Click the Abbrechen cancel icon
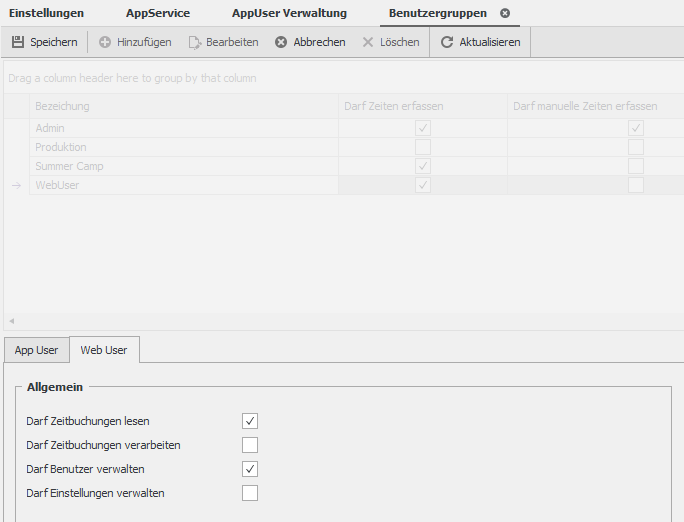684x522 pixels. tap(281, 42)
